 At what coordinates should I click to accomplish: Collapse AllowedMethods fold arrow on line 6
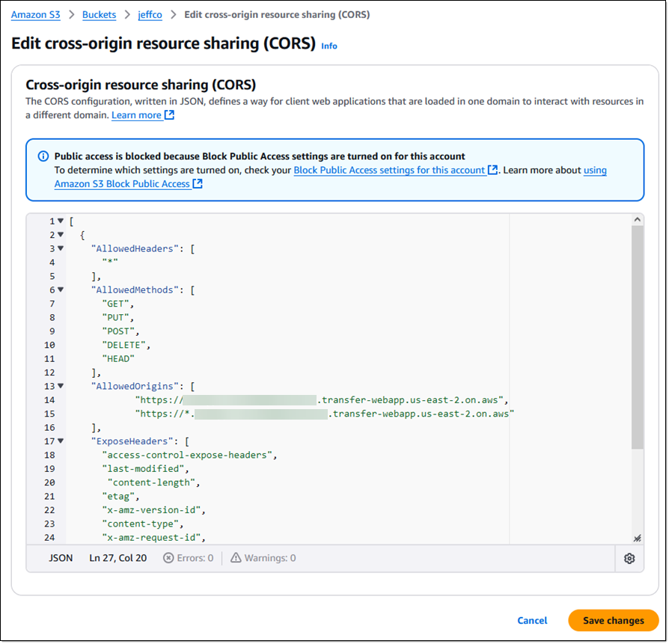(x=61, y=289)
